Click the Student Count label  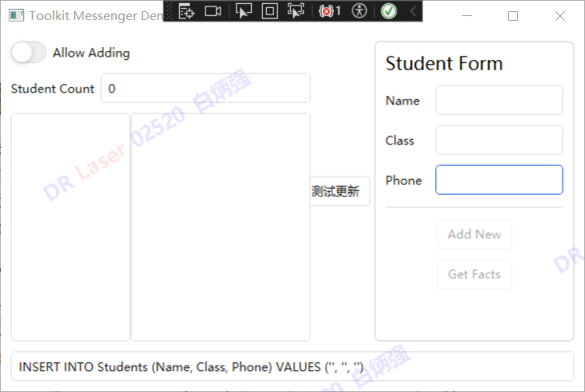(x=53, y=89)
